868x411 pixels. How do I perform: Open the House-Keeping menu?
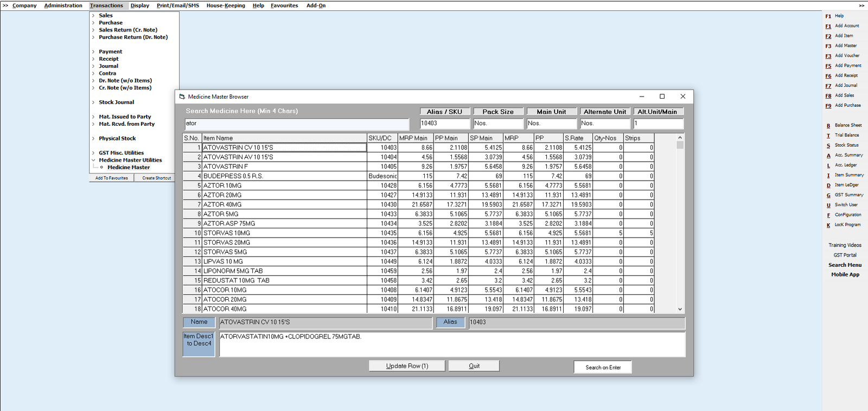[226, 5]
